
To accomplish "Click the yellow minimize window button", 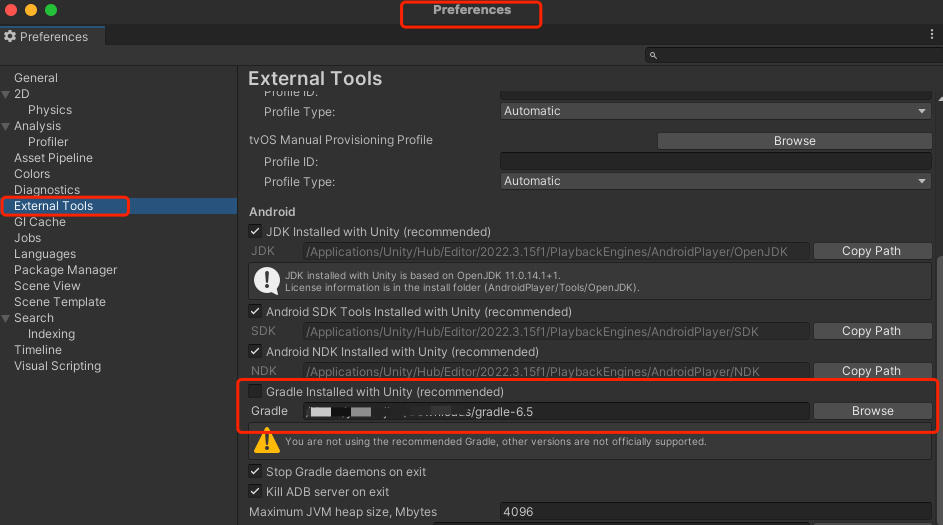I will click(x=31, y=10).
